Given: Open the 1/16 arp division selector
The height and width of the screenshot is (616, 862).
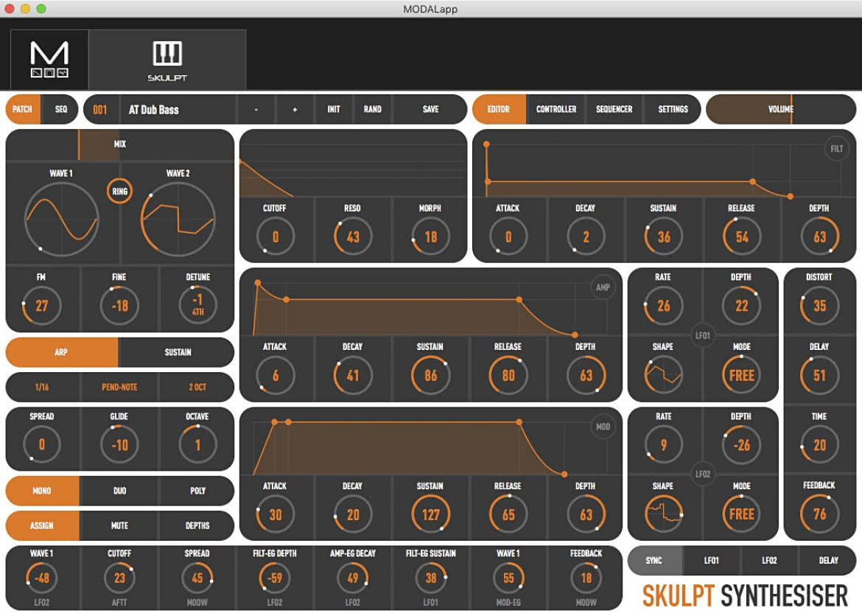Looking at the screenshot, I should pyautogui.click(x=42, y=387).
